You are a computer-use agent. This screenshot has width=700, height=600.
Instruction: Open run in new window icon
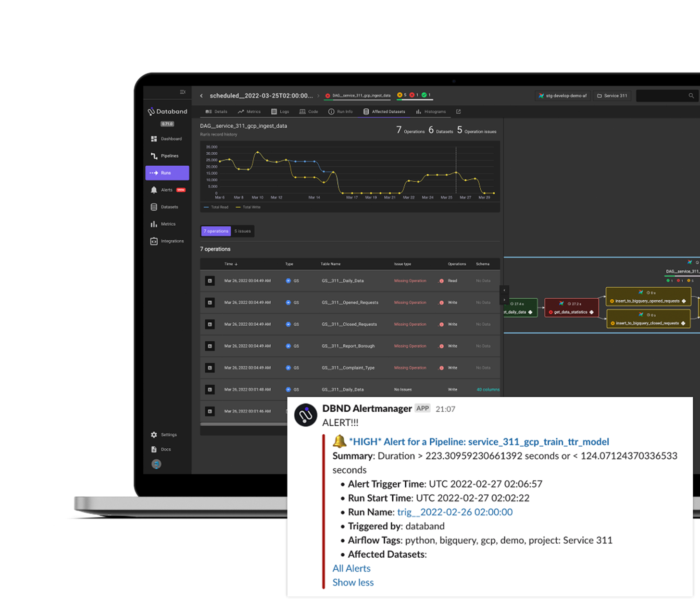point(458,111)
